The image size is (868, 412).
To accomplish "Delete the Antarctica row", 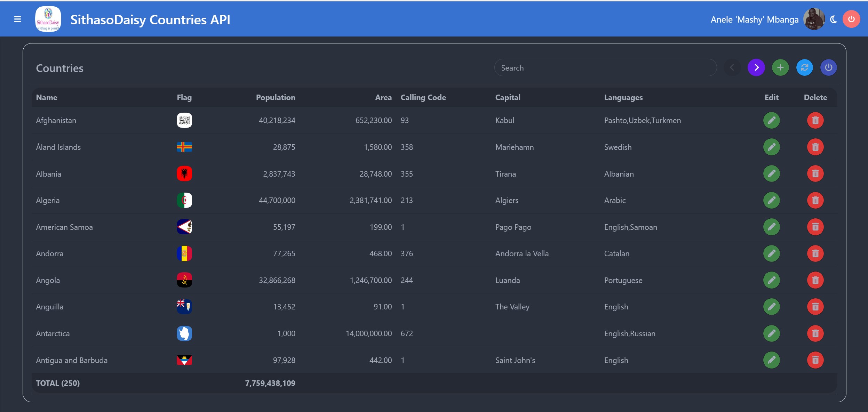I will pos(815,333).
